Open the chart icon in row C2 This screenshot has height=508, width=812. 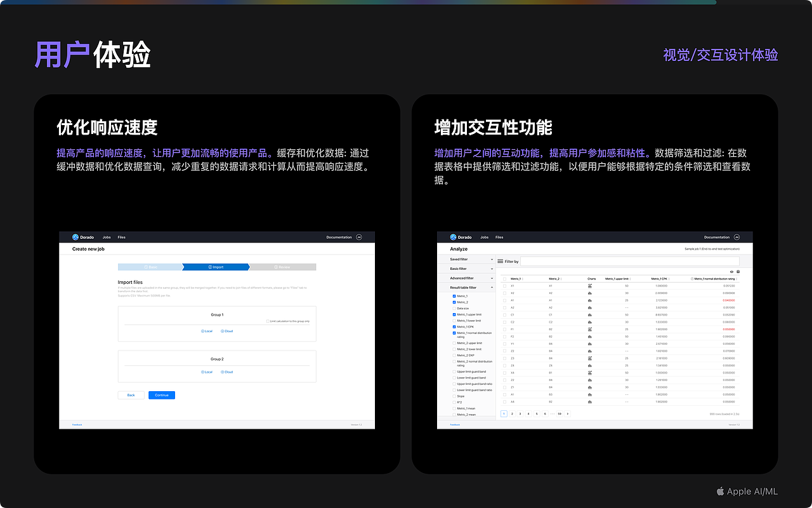[590, 322]
